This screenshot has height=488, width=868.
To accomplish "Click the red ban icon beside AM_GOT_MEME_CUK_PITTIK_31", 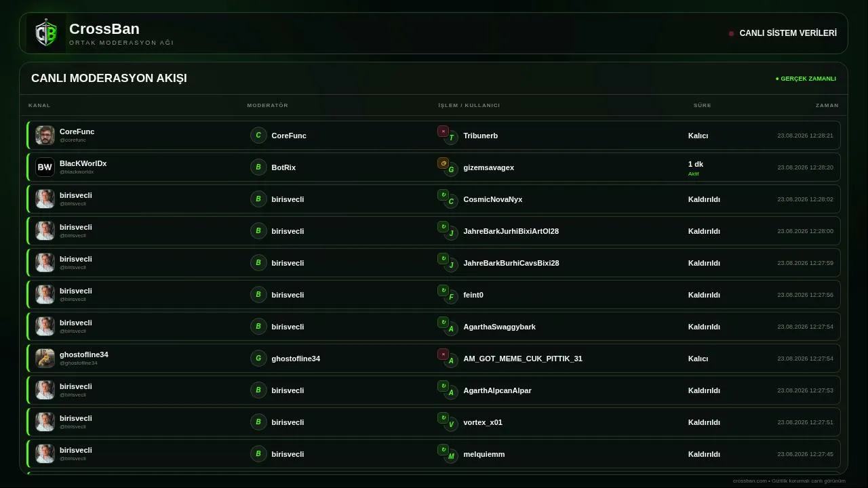I will pos(443,354).
